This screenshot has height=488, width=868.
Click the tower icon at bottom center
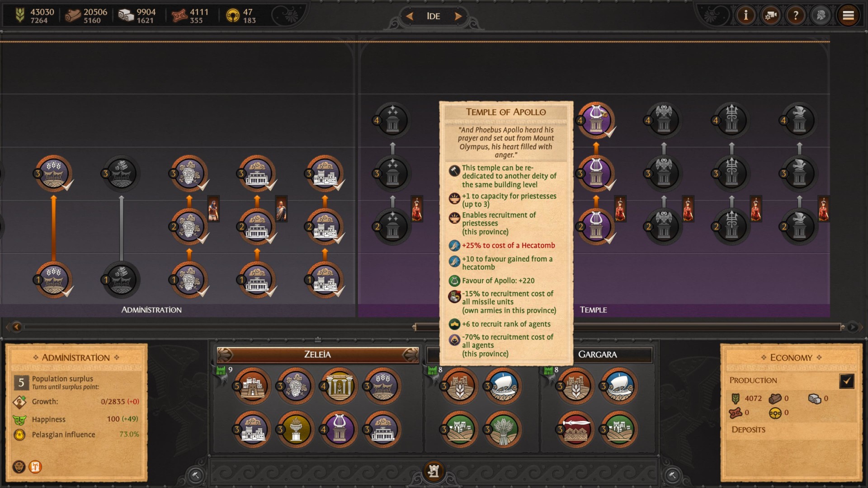(434, 472)
